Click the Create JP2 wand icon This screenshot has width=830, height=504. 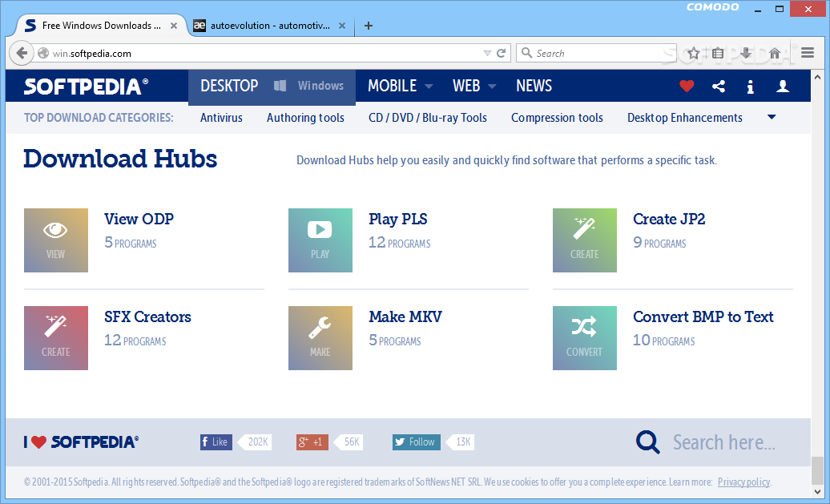[x=584, y=240]
